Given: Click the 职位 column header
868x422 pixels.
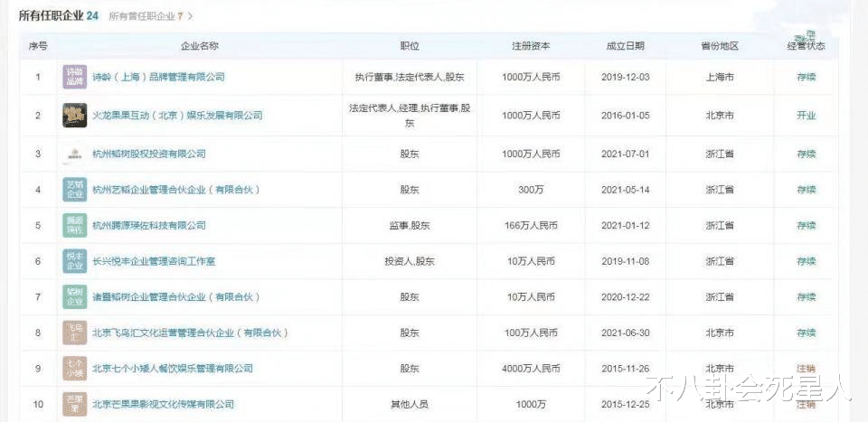Looking at the screenshot, I should point(410,46).
